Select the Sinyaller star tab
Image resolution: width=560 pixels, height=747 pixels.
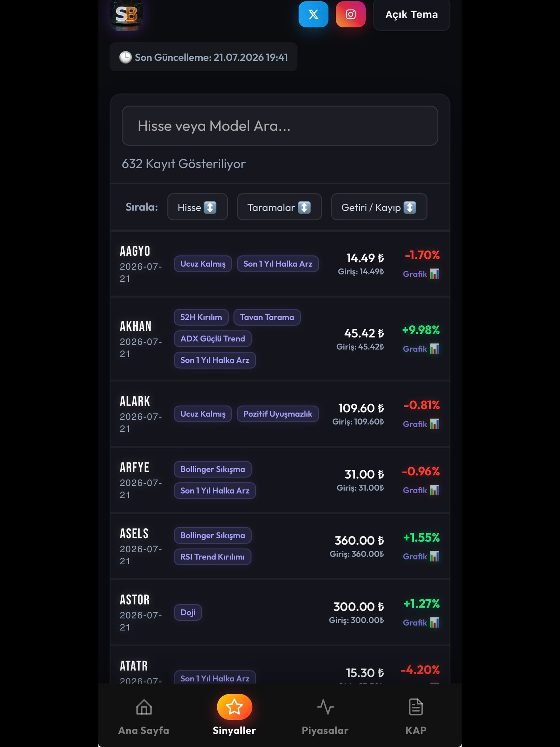tap(234, 716)
